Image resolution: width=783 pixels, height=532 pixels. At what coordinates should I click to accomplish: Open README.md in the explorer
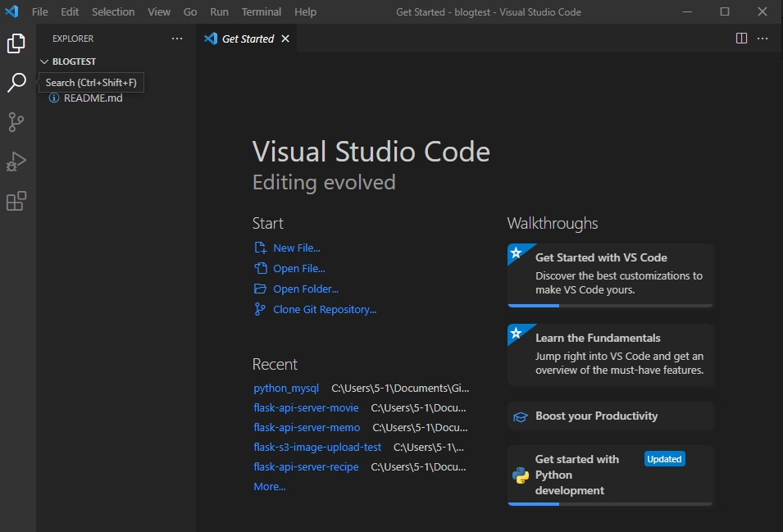93,98
